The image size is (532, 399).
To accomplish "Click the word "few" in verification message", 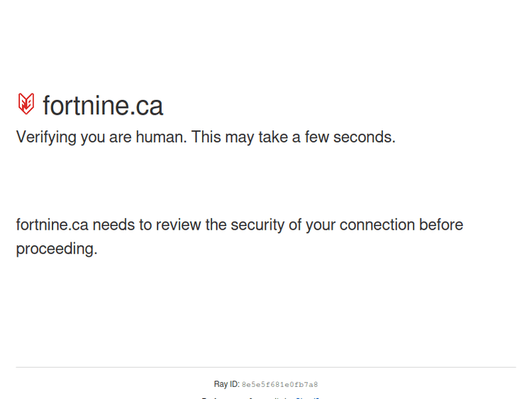I will (x=317, y=137).
